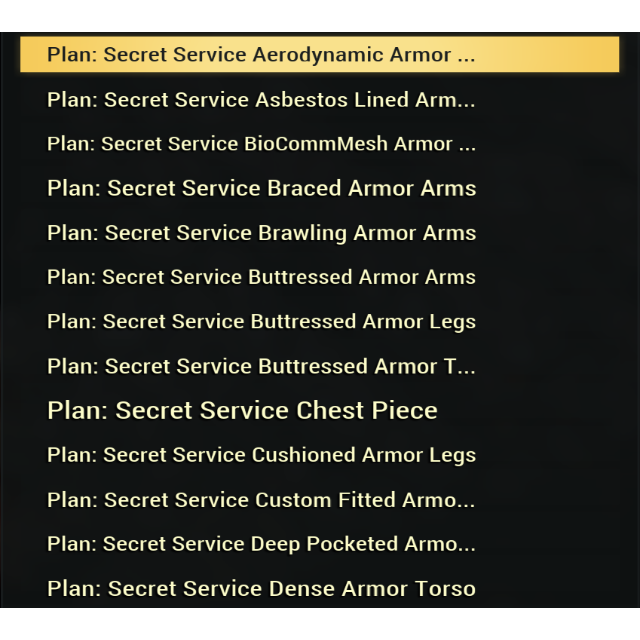
Task: Click the gold highlighted list row
Action: [x=320, y=55]
